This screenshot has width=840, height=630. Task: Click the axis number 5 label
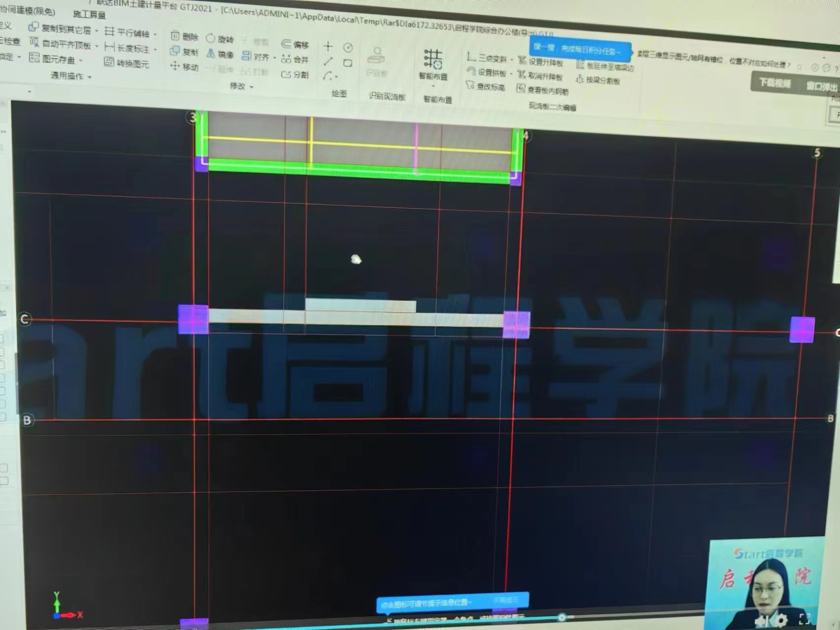pyautogui.click(x=817, y=153)
